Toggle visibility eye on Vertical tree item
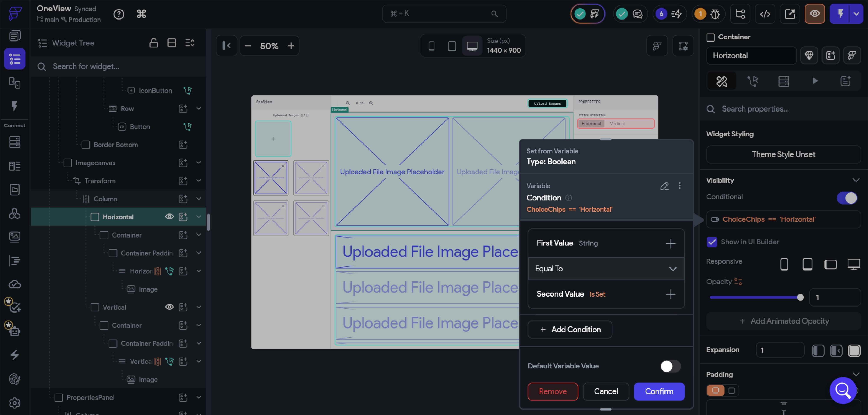 (169, 307)
